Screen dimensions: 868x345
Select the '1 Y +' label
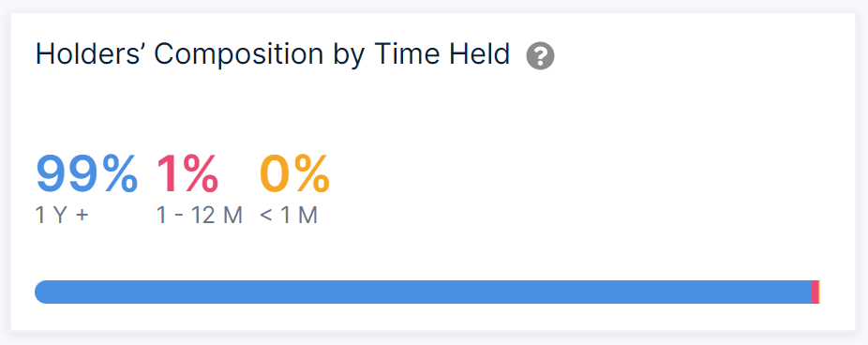tap(62, 216)
